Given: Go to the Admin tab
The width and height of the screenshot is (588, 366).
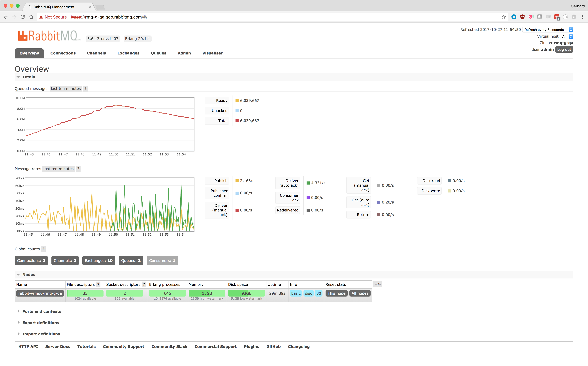Looking at the screenshot, I should coord(184,53).
